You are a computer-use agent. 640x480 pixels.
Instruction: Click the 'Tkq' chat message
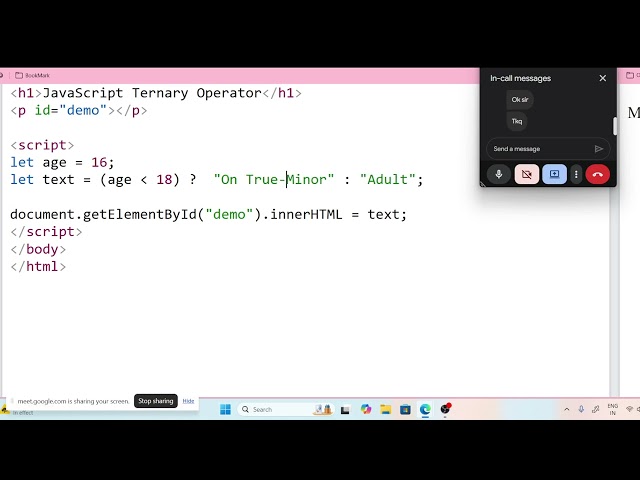pos(516,121)
